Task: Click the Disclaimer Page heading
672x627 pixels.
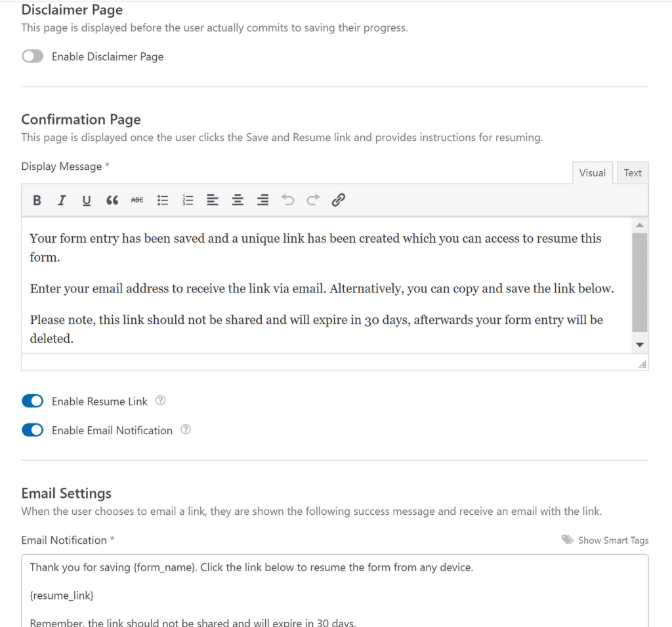Action: pyautogui.click(x=72, y=9)
